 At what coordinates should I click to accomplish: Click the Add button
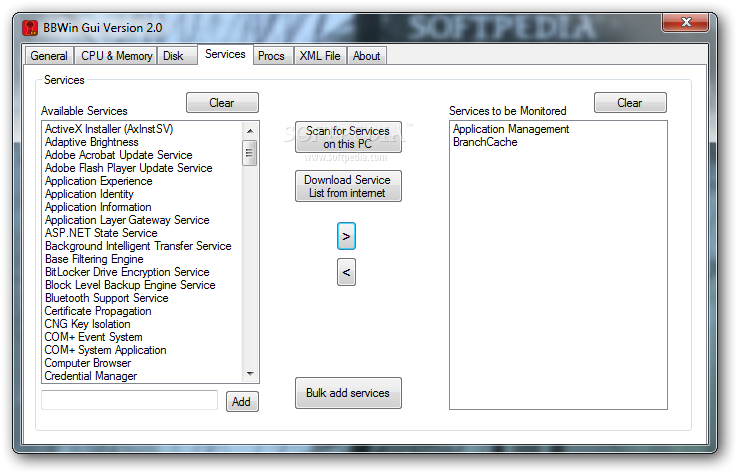click(242, 402)
